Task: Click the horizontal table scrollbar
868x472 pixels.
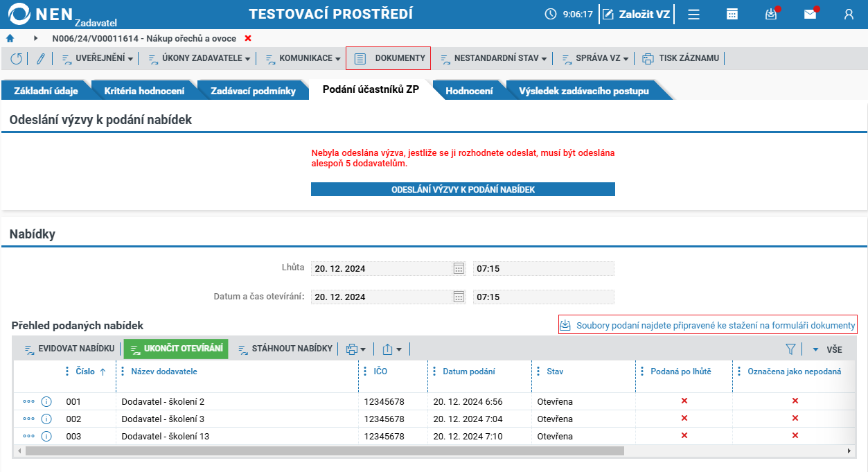Action: [x=324, y=451]
